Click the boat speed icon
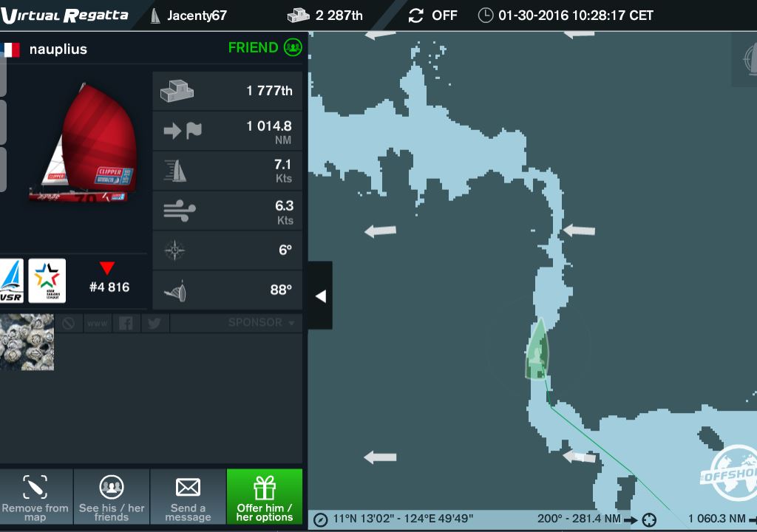This screenshot has width=757, height=532. (x=175, y=171)
